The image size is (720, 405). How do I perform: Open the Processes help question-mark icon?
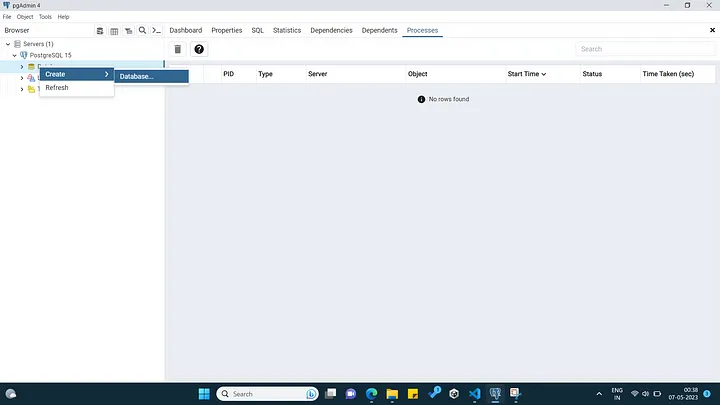click(199, 49)
